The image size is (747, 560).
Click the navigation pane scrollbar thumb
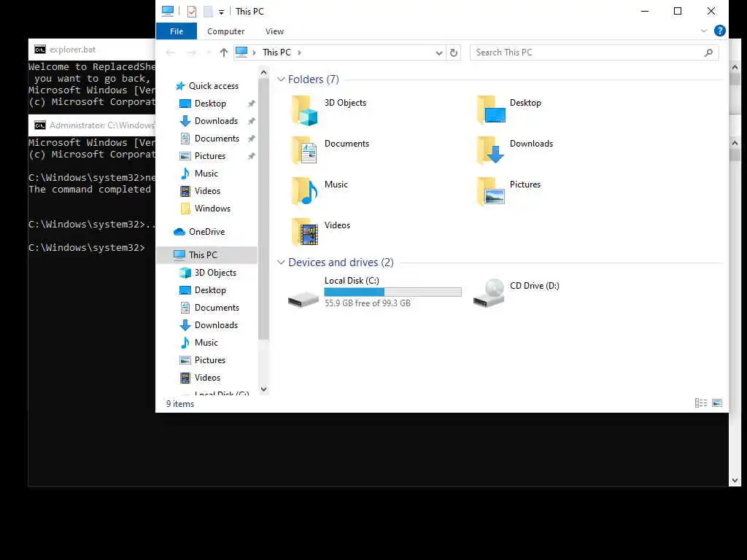click(x=263, y=209)
